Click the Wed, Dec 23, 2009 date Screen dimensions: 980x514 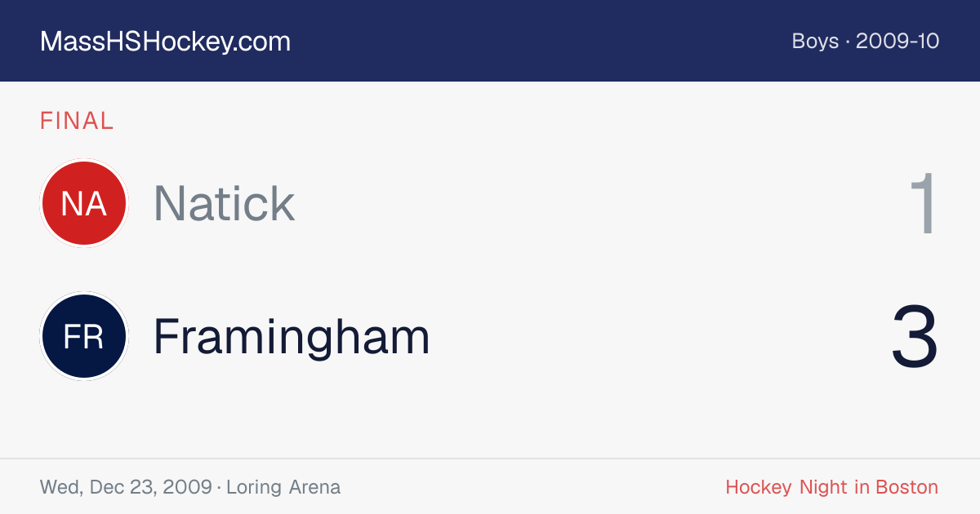coord(125,487)
